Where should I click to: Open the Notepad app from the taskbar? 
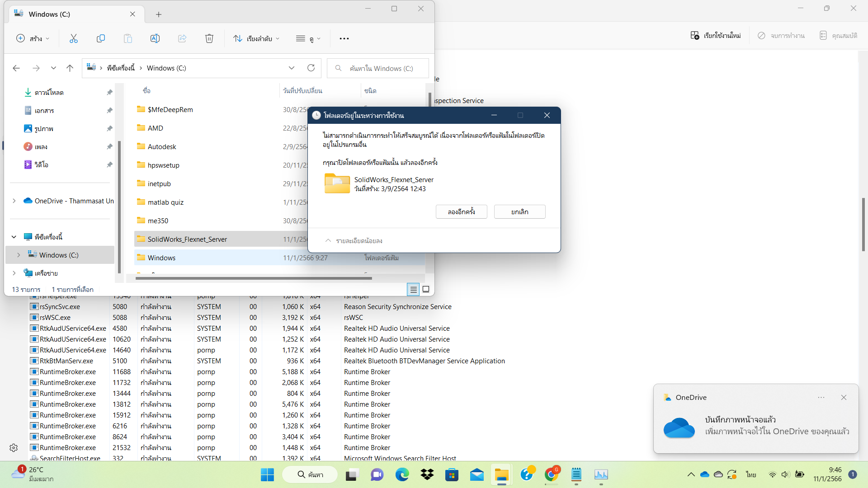tap(576, 474)
